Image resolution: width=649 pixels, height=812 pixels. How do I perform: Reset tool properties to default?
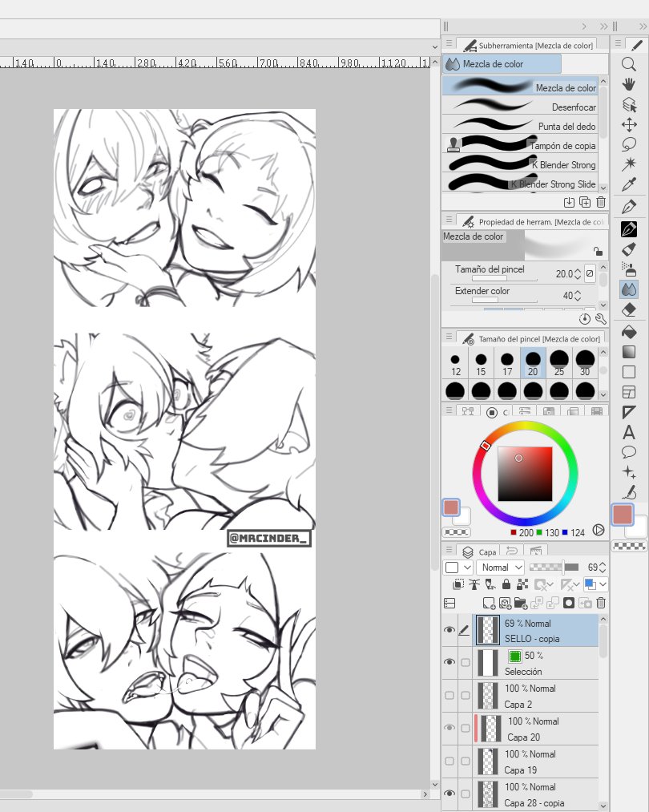tap(585, 319)
